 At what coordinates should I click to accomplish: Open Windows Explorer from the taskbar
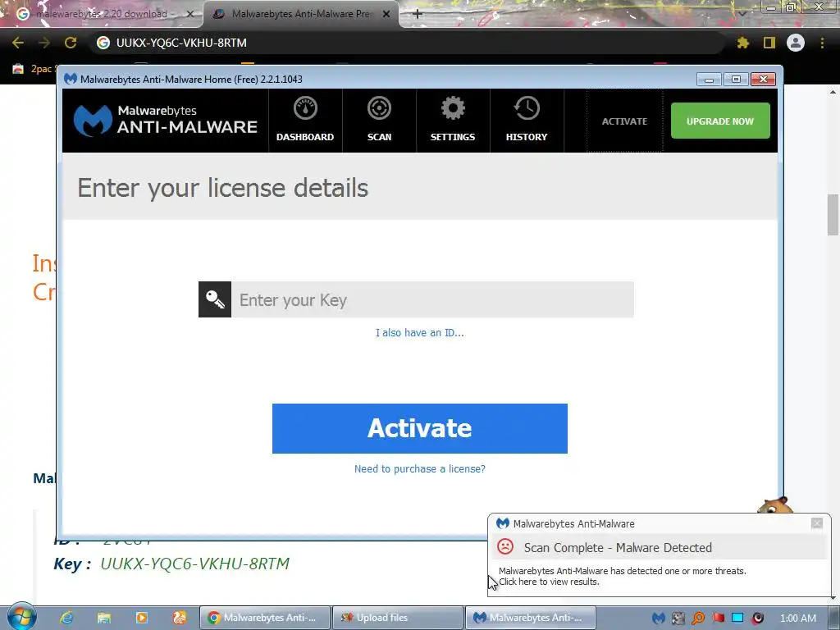click(104, 618)
